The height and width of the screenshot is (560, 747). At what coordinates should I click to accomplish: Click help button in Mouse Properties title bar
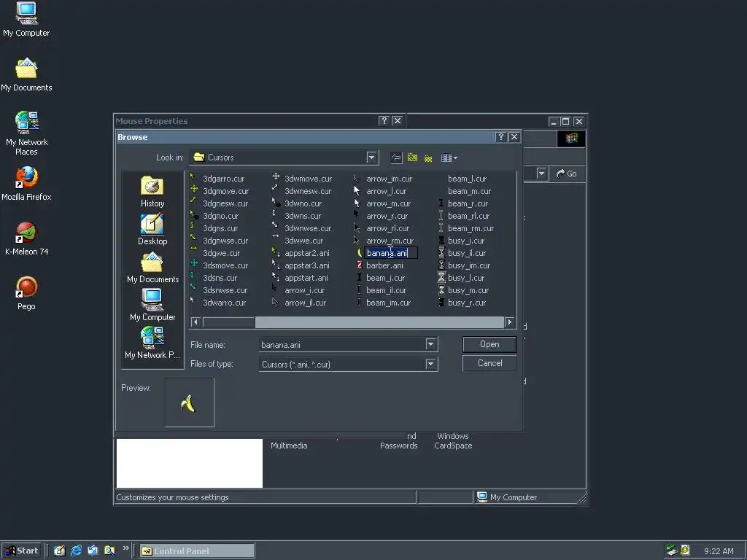coord(384,120)
